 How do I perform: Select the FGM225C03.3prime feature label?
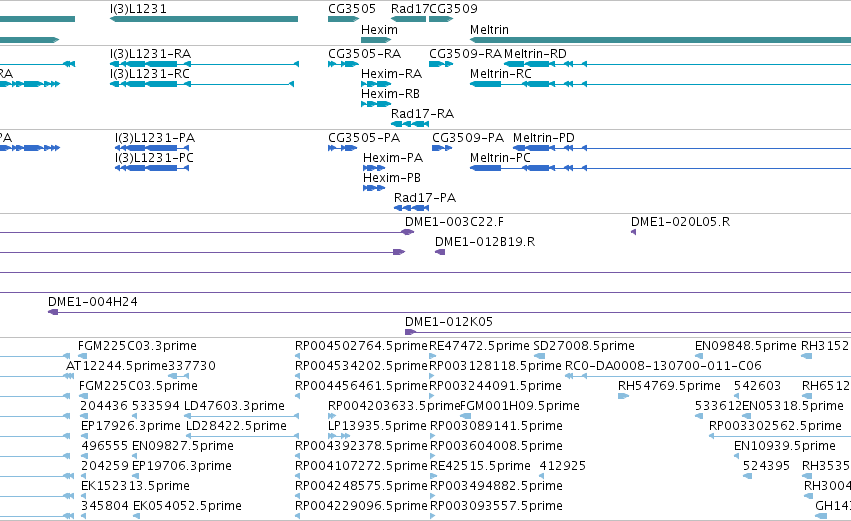point(137,346)
